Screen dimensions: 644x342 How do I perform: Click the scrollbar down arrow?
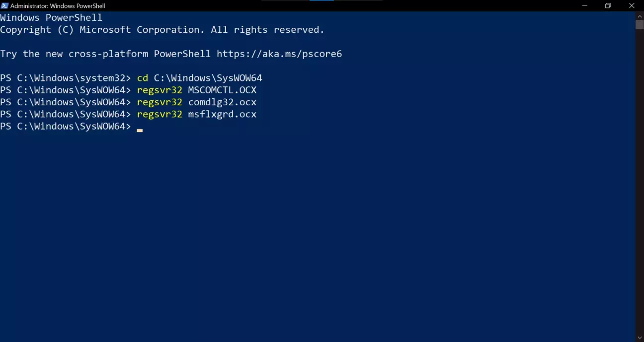pyautogui.click(x=640, y=338)
